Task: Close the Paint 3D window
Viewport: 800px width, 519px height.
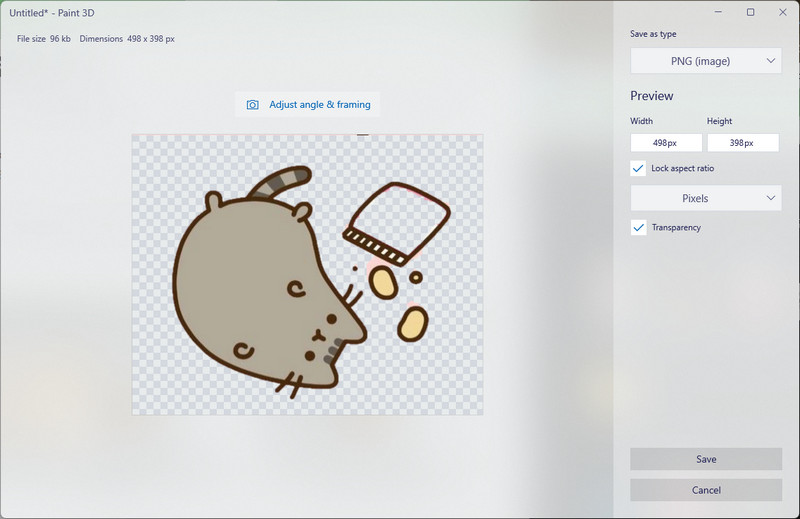Action: (783, 12)
